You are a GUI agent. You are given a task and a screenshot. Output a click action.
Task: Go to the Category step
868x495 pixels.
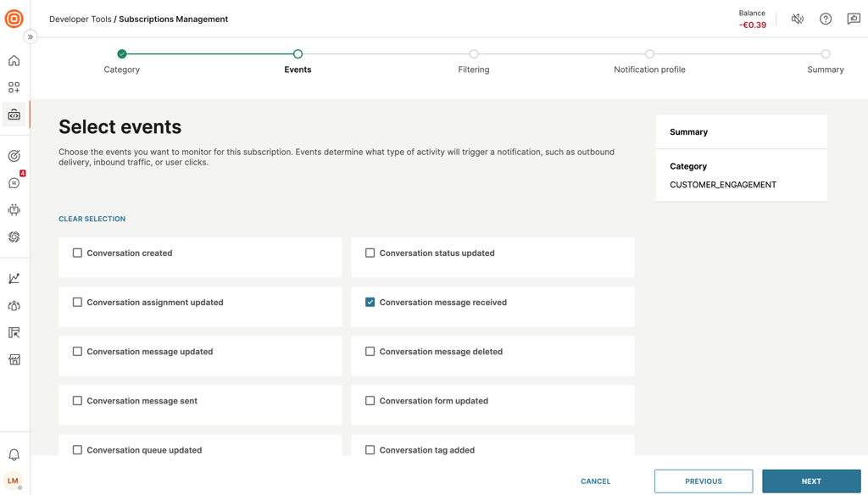pos(122,53)
